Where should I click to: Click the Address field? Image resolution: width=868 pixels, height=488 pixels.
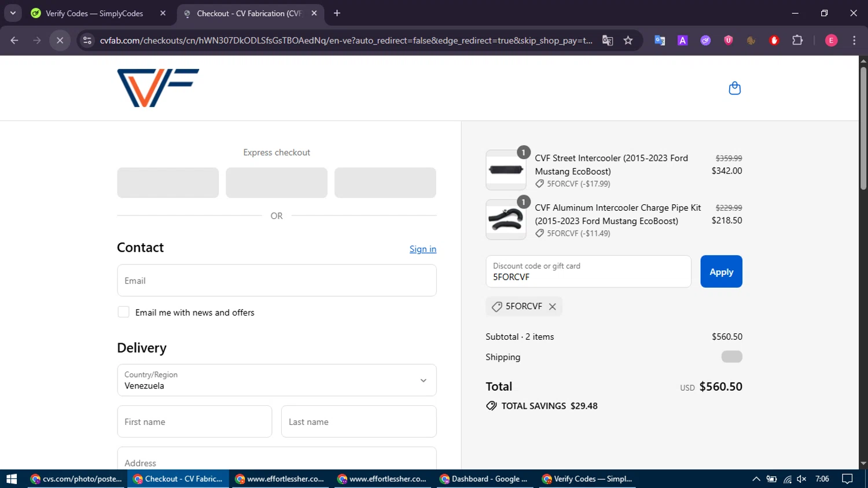tap(277, 458)
